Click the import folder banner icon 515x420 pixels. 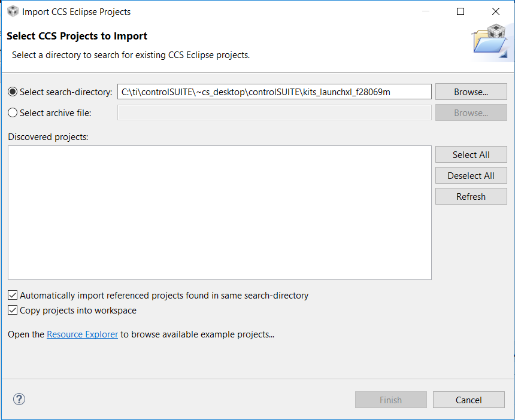pos(491,41)
